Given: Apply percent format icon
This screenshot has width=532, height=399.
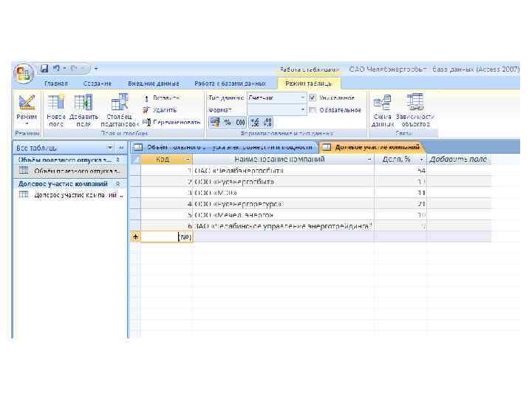Looking at the screenshot, I should coord(228,122).
